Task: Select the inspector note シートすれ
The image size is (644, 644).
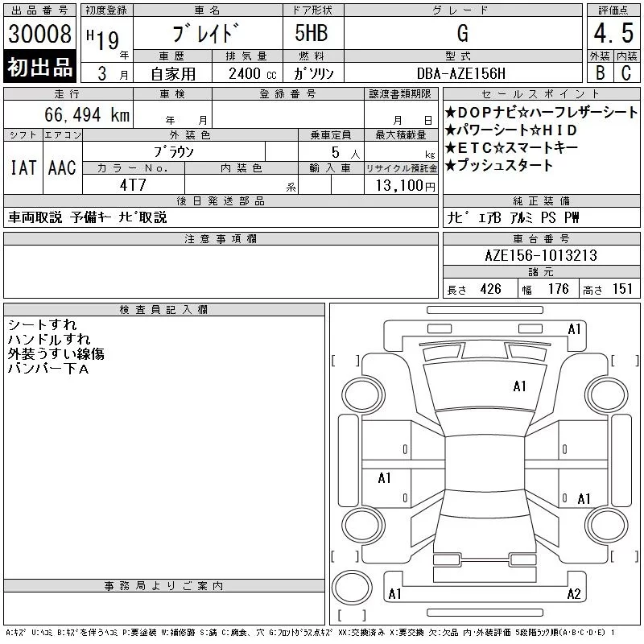Action: 43,325
